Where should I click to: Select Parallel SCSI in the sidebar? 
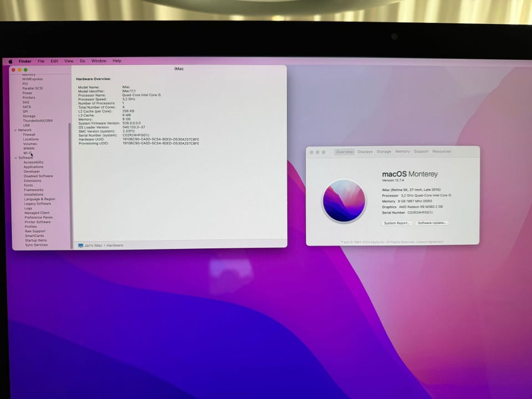click(x=33, y=88)
